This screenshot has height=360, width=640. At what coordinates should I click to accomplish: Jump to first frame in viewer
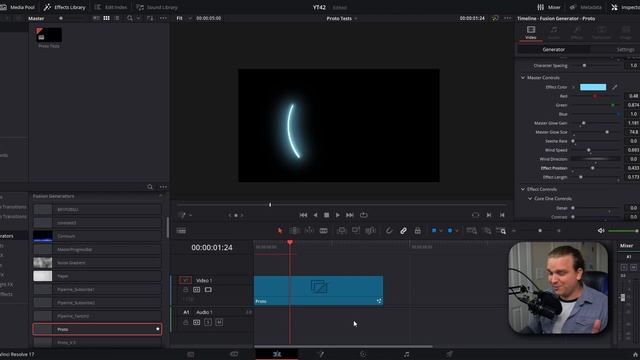[x=303, y=215]
